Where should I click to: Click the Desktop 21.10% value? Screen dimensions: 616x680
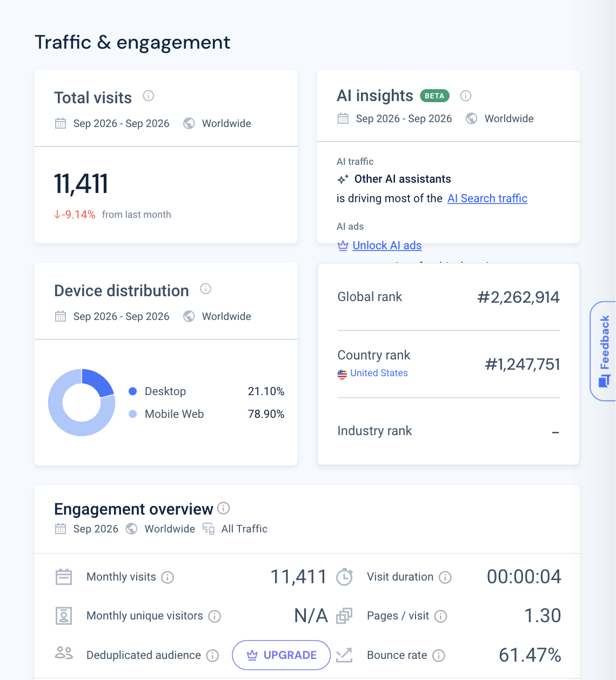266,391
